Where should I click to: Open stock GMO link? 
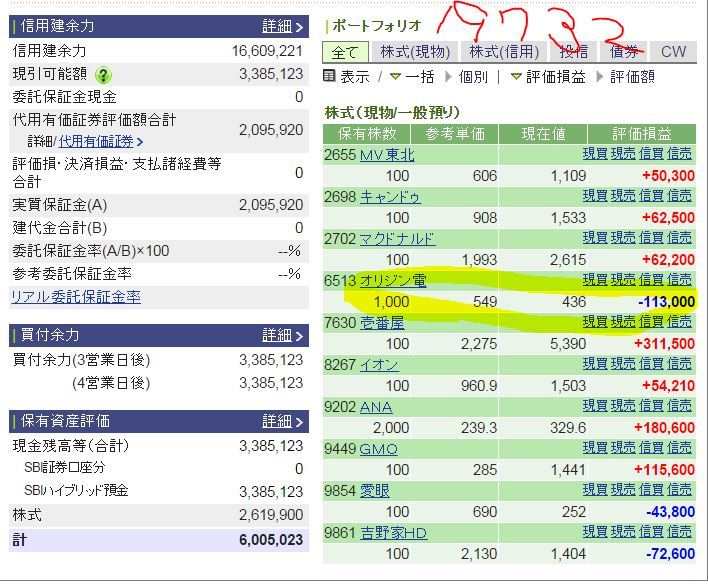point(378,449)
